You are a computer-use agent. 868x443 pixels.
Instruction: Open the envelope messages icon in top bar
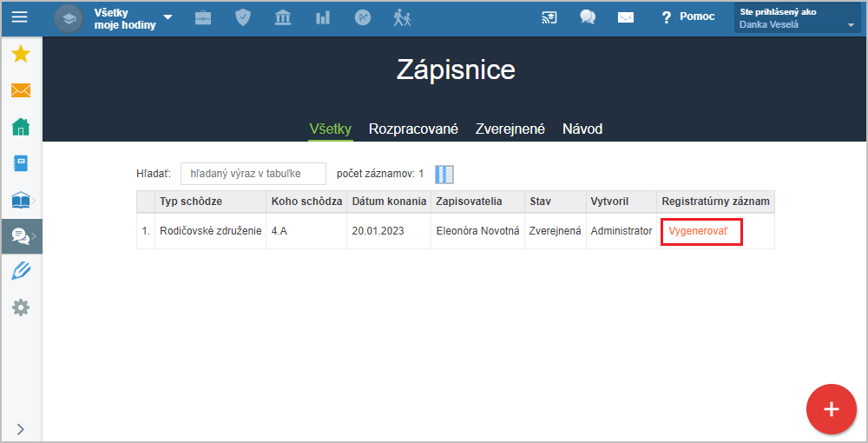point(626,17)
